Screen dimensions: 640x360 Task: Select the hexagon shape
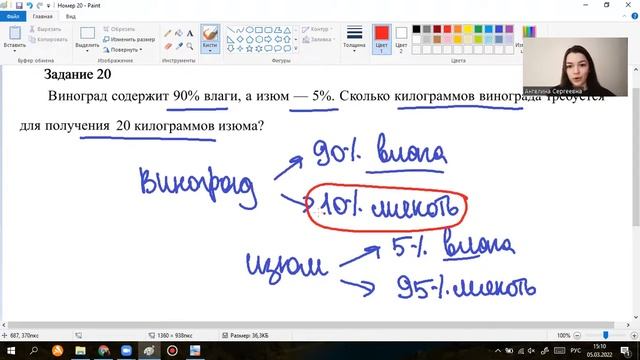tap(258, 40)
